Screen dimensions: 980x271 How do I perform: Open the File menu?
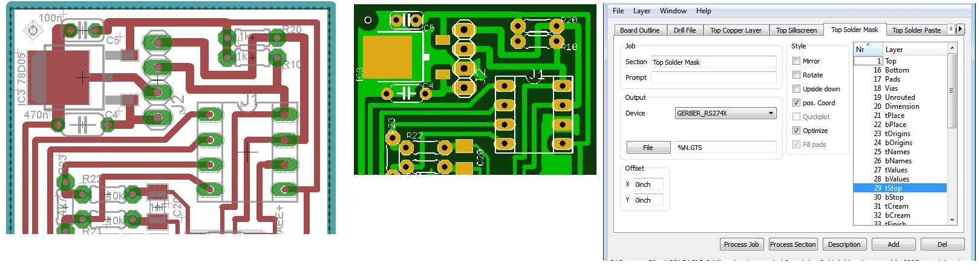(618, 11)
